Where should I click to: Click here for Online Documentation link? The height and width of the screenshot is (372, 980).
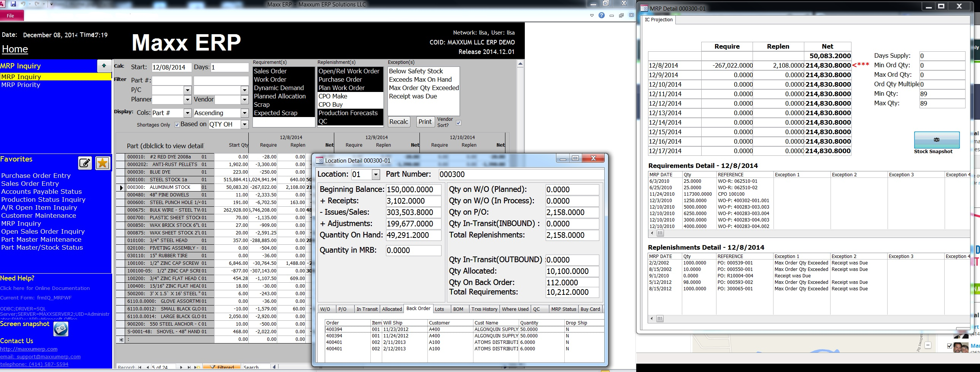[x=45, y=288]
